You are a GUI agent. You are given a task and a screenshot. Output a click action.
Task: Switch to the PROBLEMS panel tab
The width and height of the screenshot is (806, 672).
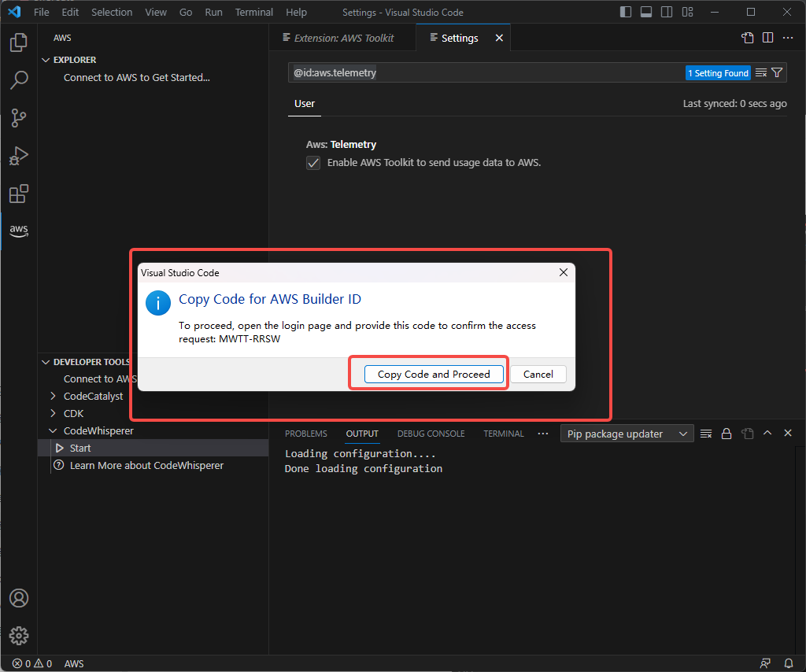[306, 434]
